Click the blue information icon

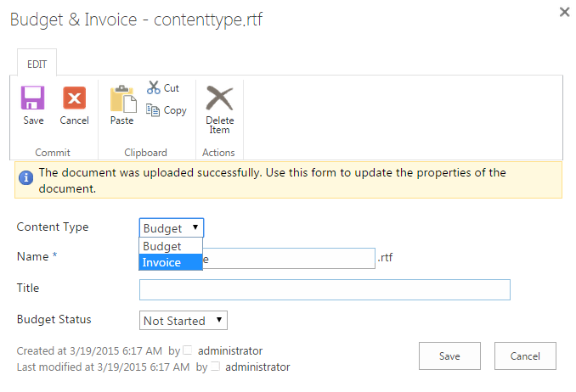coord(26,177)
